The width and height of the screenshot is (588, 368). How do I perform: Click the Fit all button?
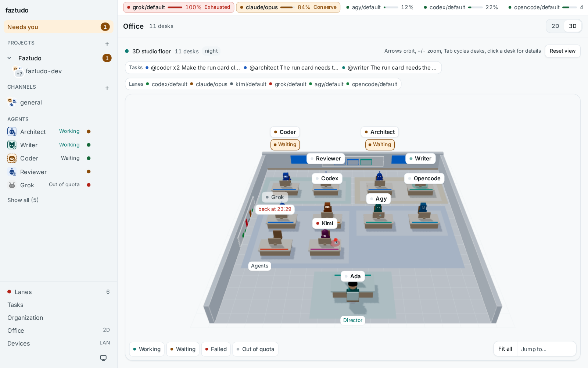tap(505, 349)
